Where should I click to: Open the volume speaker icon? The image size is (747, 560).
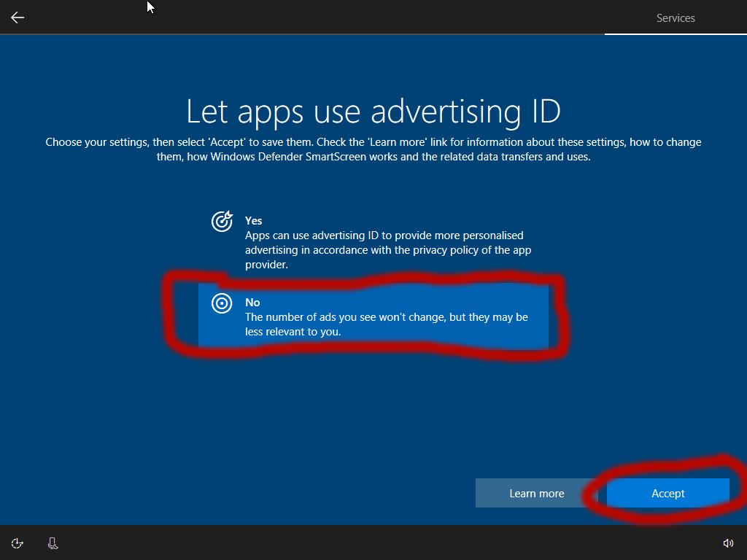tap(728, 543)
